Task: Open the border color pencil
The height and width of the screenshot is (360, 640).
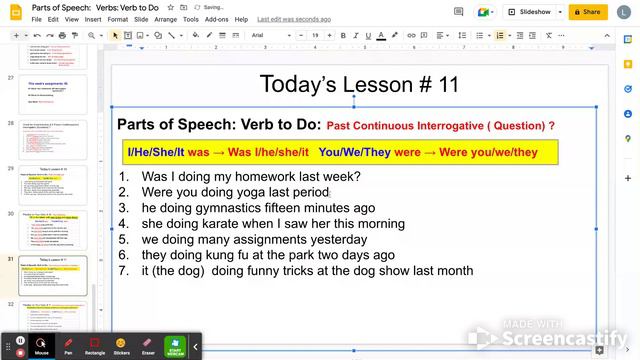Action: (x=209, y=36)
